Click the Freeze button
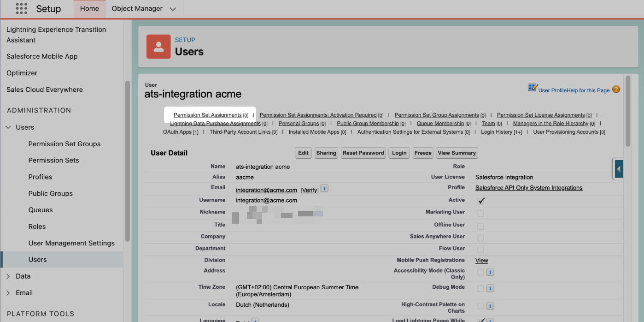This screenshot has width=644, height=322. (423, 153)
